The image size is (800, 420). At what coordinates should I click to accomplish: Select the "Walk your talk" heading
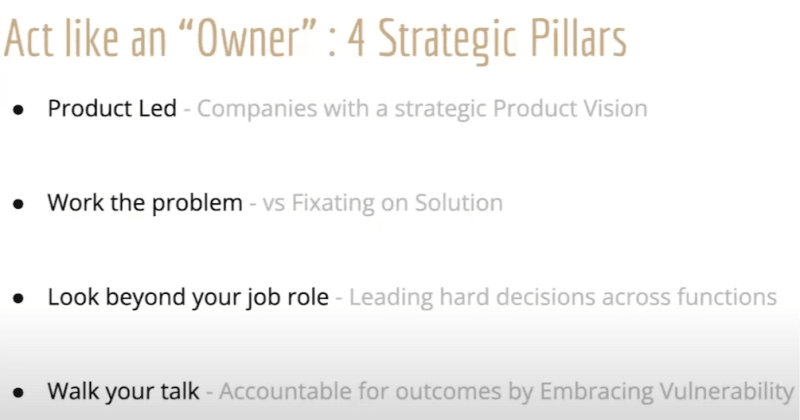point(122,392)
